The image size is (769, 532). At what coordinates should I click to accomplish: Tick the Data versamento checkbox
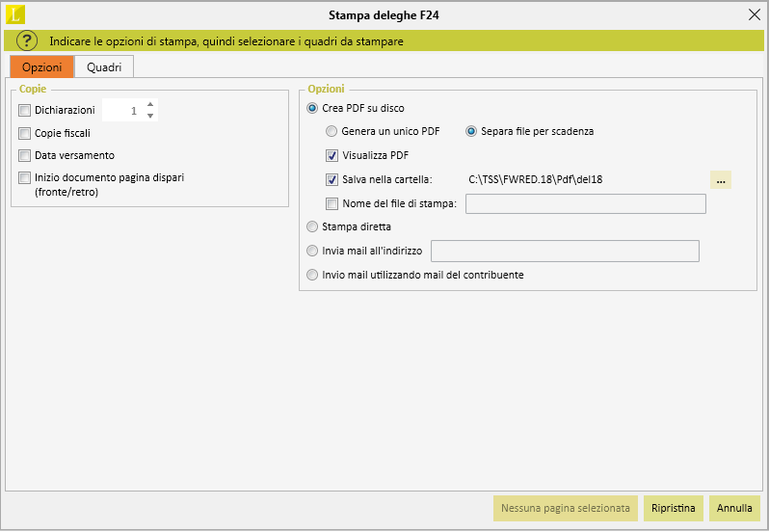[24, 155]
